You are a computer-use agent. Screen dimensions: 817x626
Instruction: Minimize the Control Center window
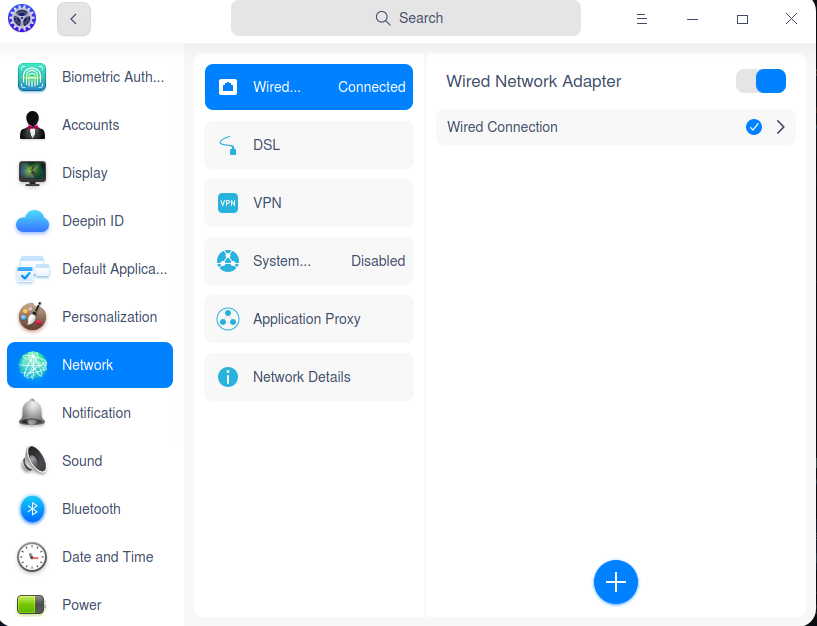click(692, 19)
